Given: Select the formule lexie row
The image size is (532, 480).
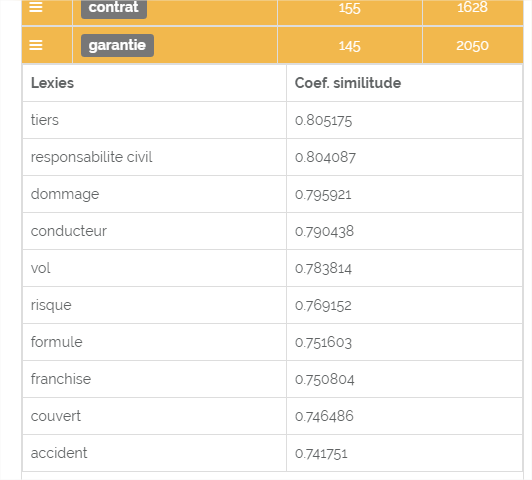Looking at the screenshot, I should [x=272, y=342].
